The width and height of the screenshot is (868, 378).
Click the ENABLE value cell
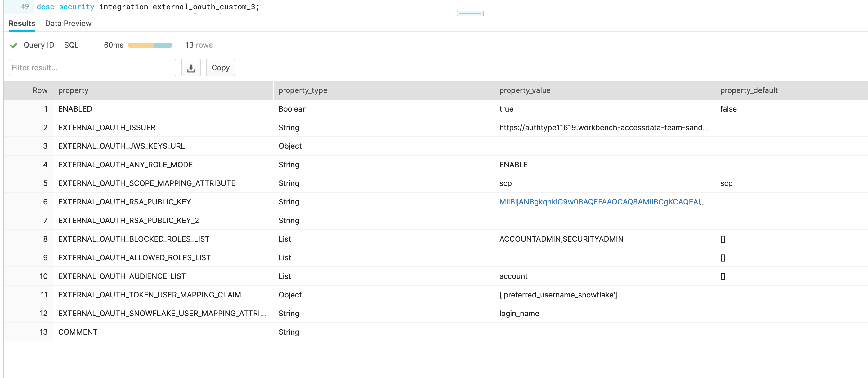tap(604, 165)
